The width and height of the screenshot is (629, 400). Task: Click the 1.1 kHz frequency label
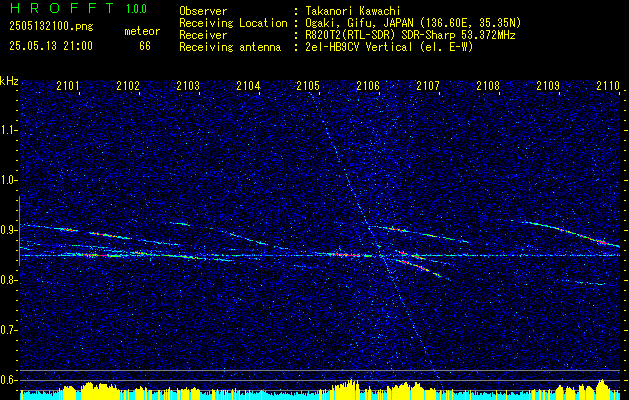(x=8, y=130)
